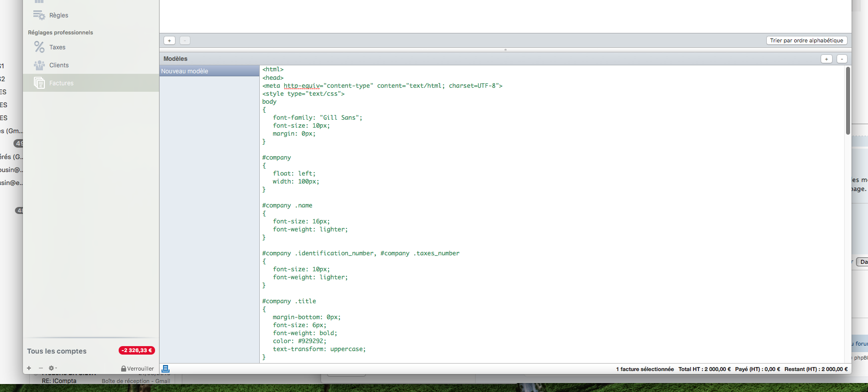Click Réglages professionnels section heading
The width and height of the screenshot is (868, 392).
[x=60, y=32]
